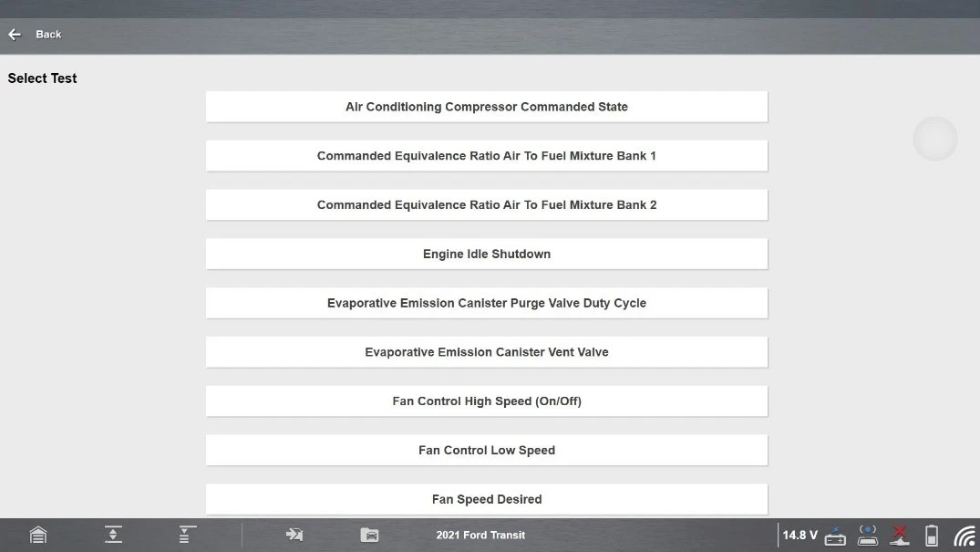Screen dimensions: 980x552
Task: Click the scroll-to-top icon in bottom bar
Action: [188, 535]
